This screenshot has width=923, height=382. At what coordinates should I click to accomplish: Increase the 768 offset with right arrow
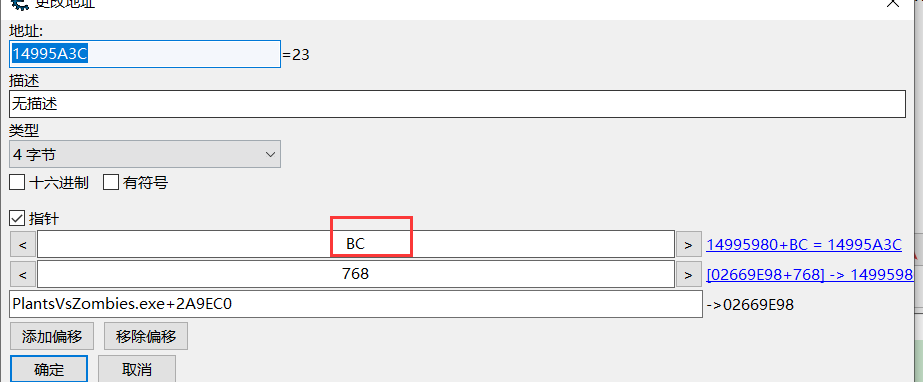click(688, 274)
